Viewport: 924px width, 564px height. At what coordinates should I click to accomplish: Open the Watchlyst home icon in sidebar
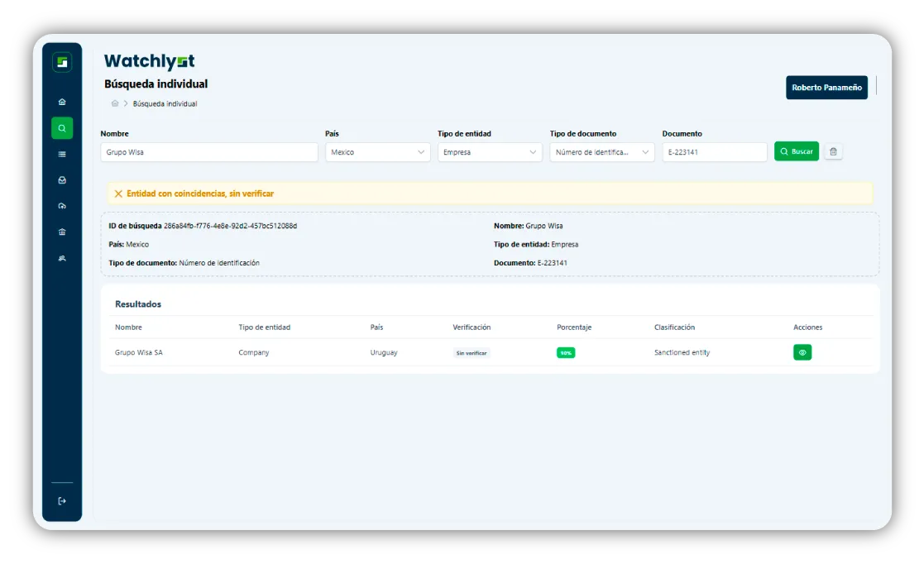(x=61, y=101)
